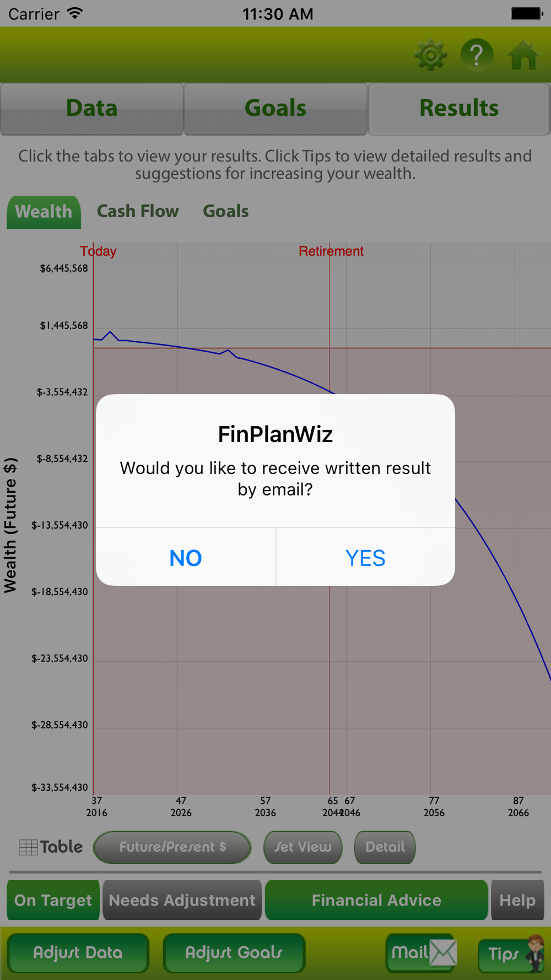Select the On Target status button

[x=53, y=900]
